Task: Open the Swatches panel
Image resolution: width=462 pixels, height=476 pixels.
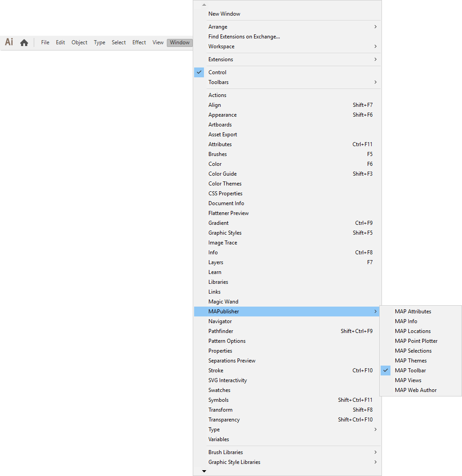Action: (x=287, y=390)
